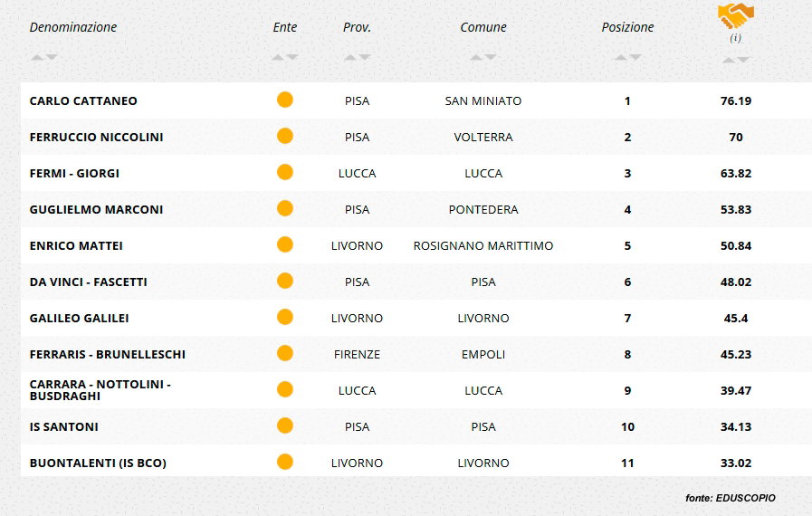Screen dimensions: 812x516
Task: Open the DA VINCI - FASCETTI entry
Action: point(89,282)
